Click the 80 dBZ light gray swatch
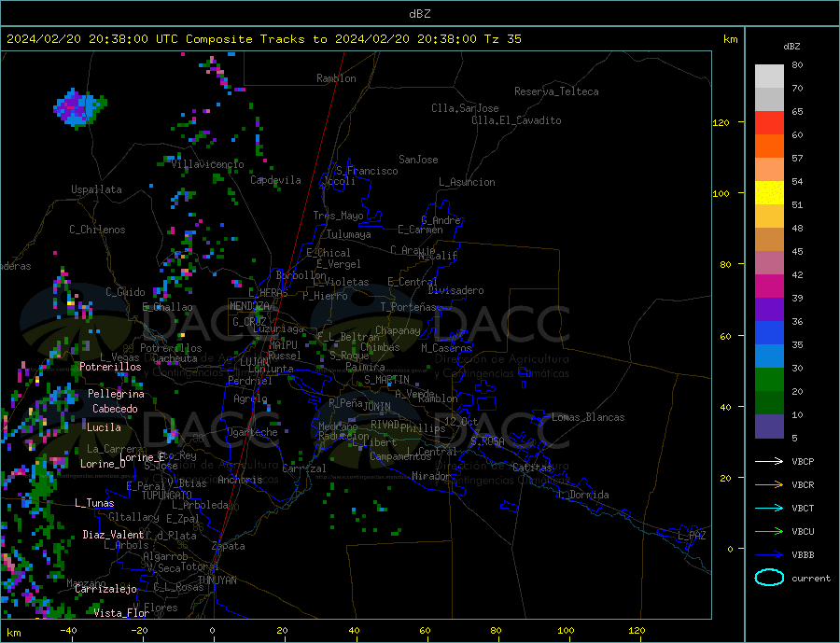840x643 pixels. pyautogui.click(x=769, y=77)
